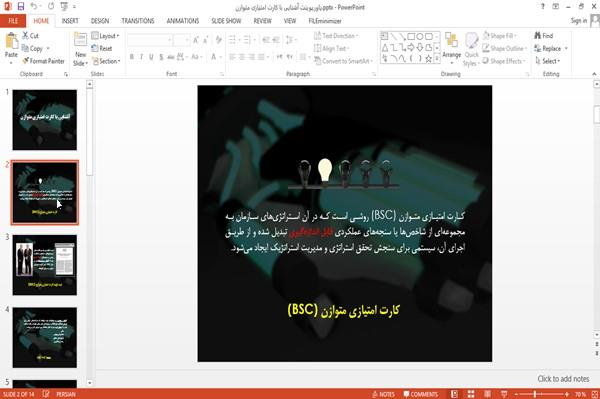Select slide 4 thumbnail
Screen dimensions: 600x399
(44, 337)
